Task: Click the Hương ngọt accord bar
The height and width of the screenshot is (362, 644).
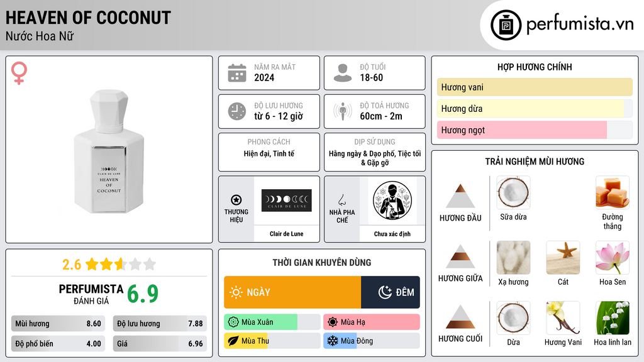Action: [x=535, y=129]
